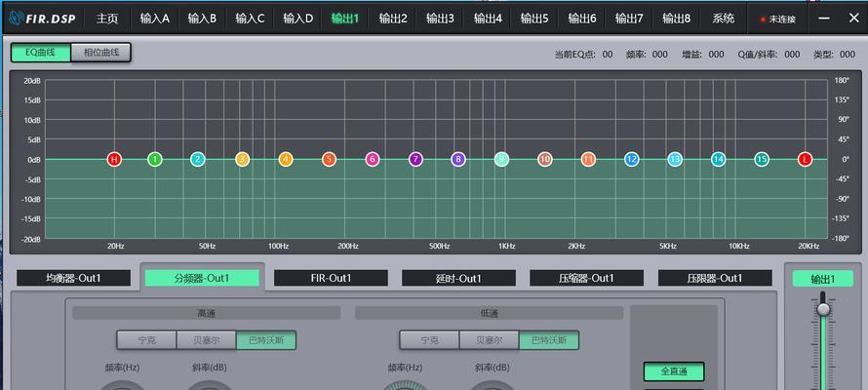Click the 当前EQ点 value readout
The height and width of the screenshot is (390, 868).
point(608,55)
